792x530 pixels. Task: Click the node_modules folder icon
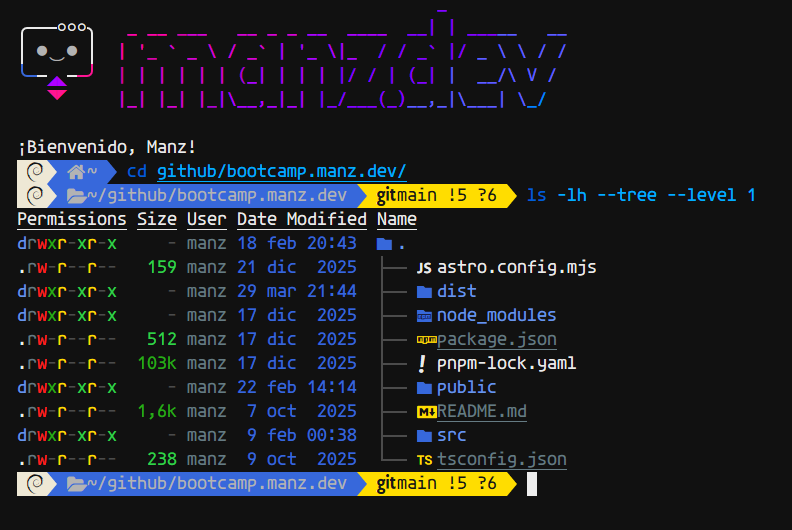click(x=424, y=316)
